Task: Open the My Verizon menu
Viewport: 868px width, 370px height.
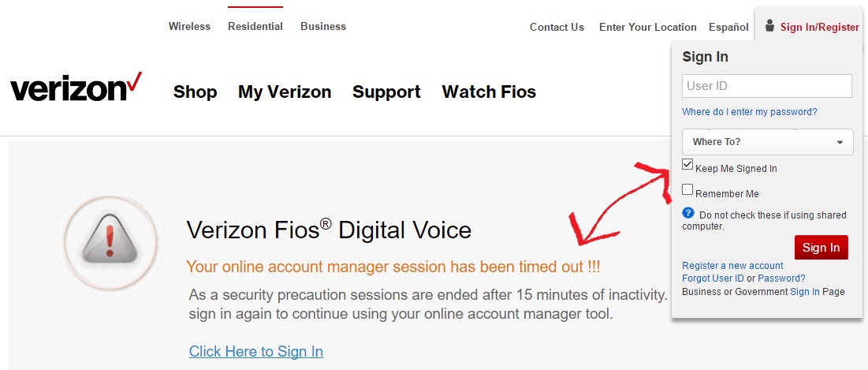Action: 285,92
